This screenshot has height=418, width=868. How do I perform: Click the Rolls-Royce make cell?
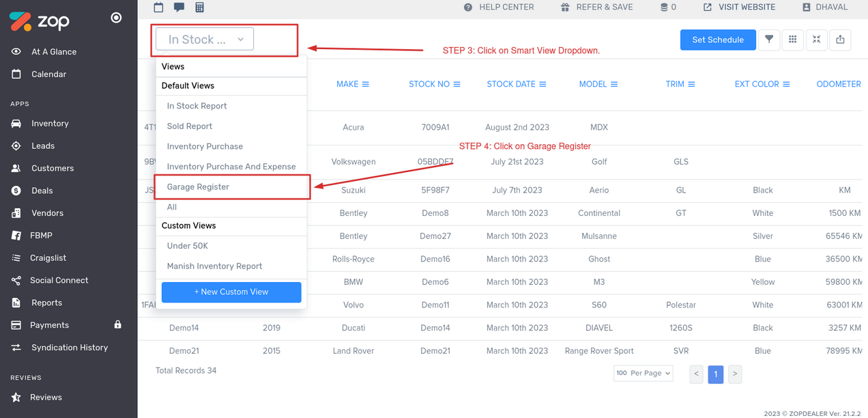353,260
